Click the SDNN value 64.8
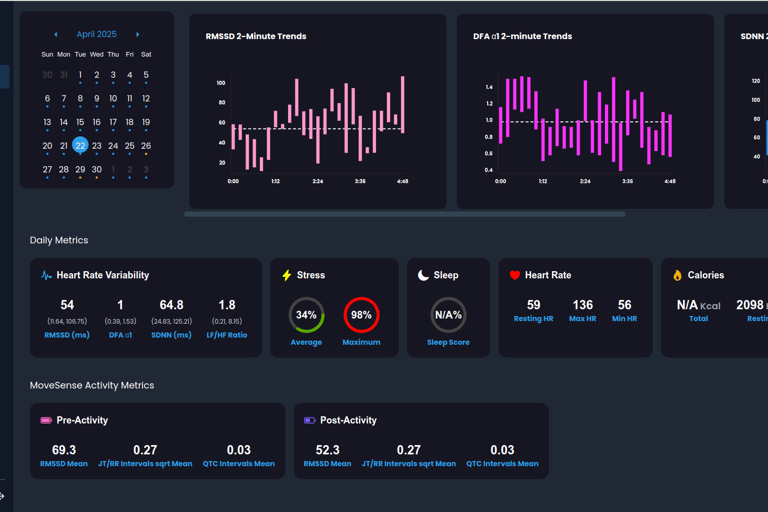Viewport: 768px width, 512px height. [x=171, y=305]
